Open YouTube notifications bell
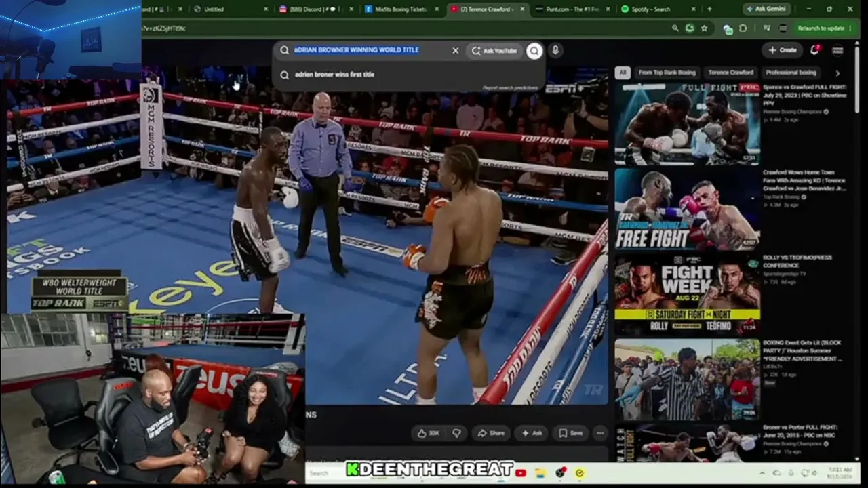868x488 pixels. tap(815, 49)
